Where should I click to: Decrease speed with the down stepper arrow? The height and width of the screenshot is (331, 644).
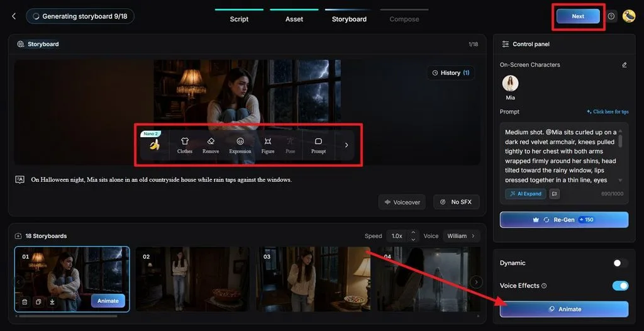coord(413,239)
